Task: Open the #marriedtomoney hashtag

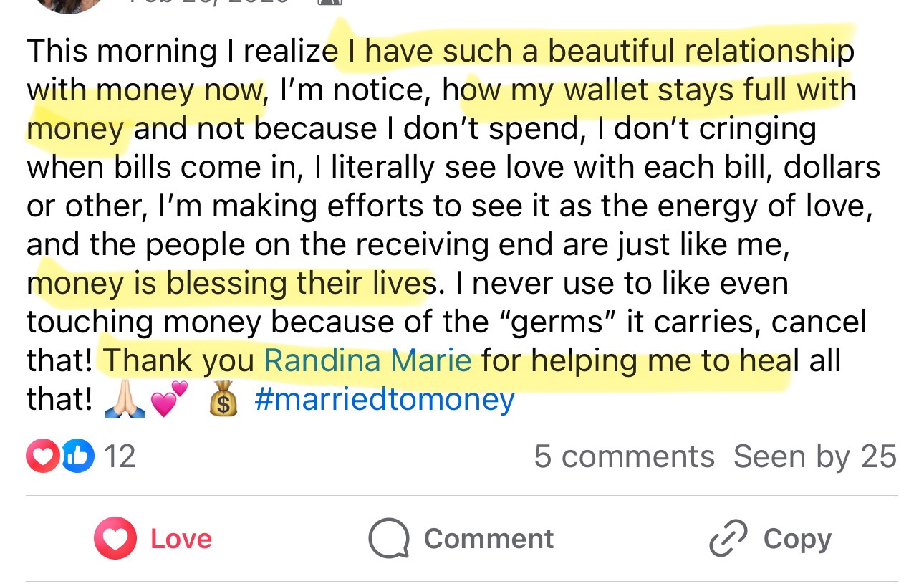Action: pyautogui.click(x=385, y=400)
